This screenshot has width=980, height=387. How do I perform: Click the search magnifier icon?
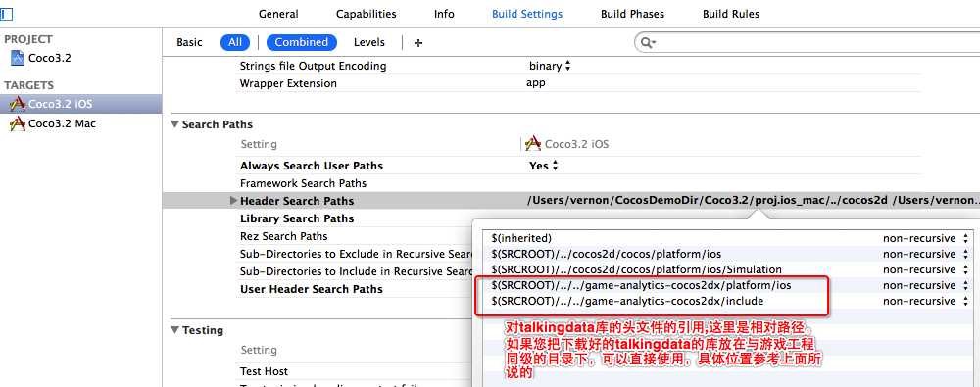[647, 42]
